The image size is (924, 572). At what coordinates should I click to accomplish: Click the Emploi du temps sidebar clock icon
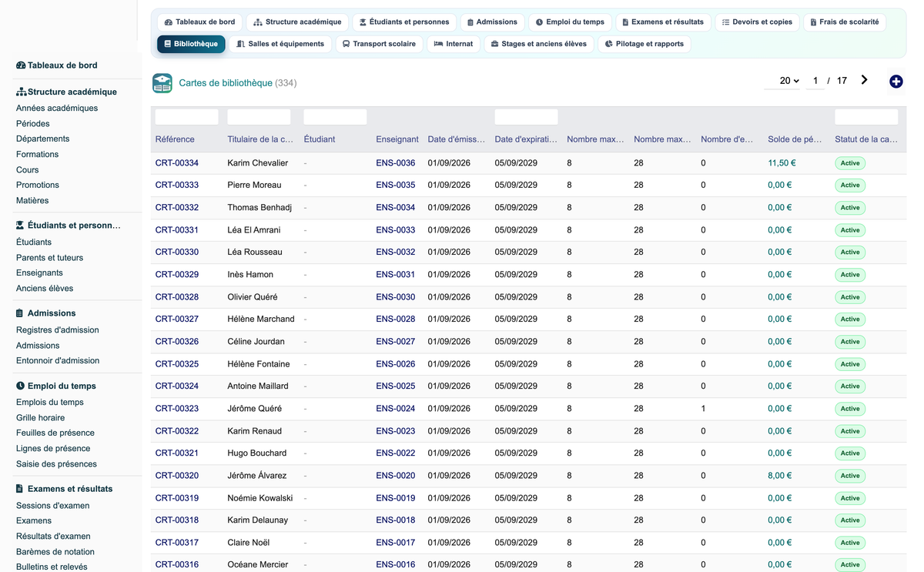[20, 386]
